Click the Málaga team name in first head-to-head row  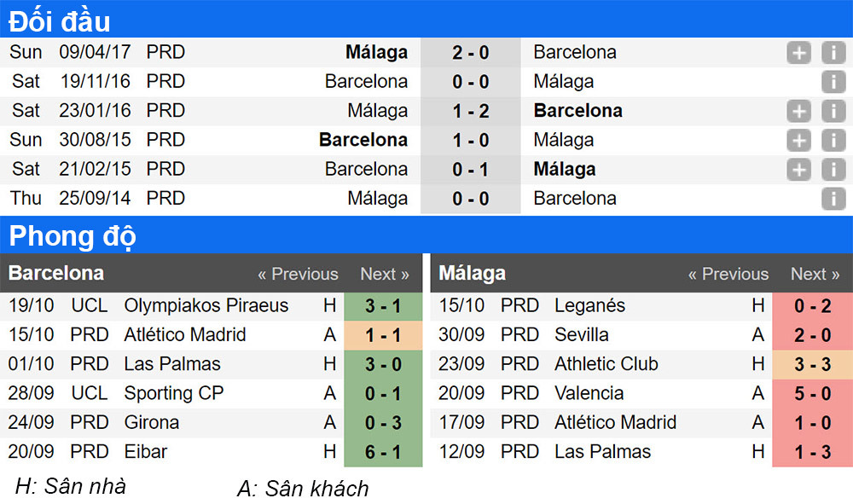point(376,52)
